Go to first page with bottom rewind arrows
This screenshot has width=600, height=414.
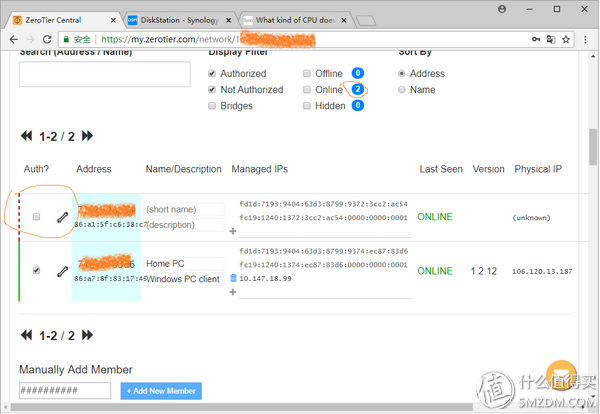tap(26, 335)
